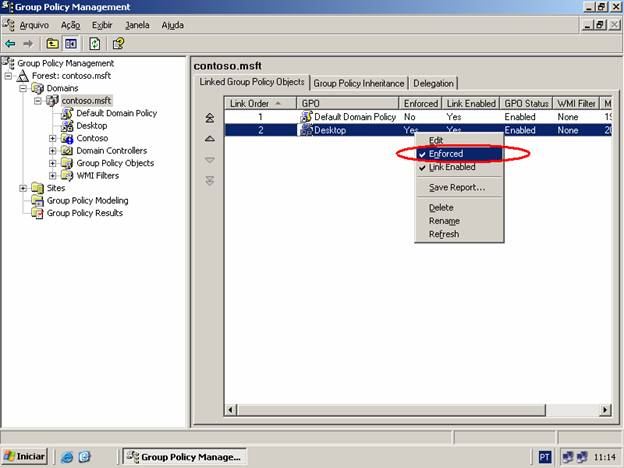Click the list scrollbar right arrow
The height and width of the screenshot is (468, 624).
point(605,410)
